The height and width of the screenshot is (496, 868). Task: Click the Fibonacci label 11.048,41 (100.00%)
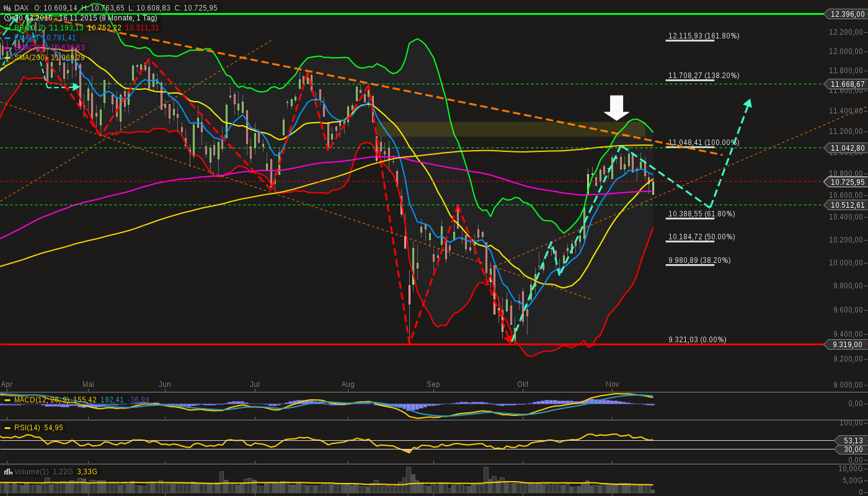[704, 143]
